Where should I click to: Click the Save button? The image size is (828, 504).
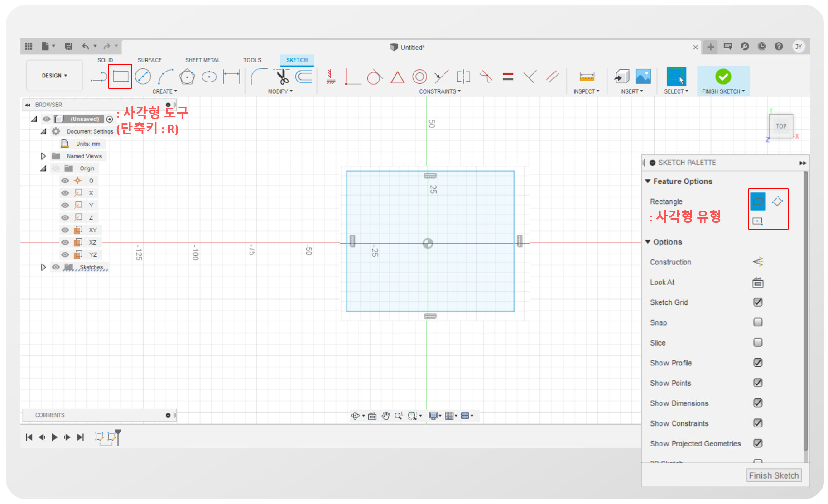tap(69, 46)
